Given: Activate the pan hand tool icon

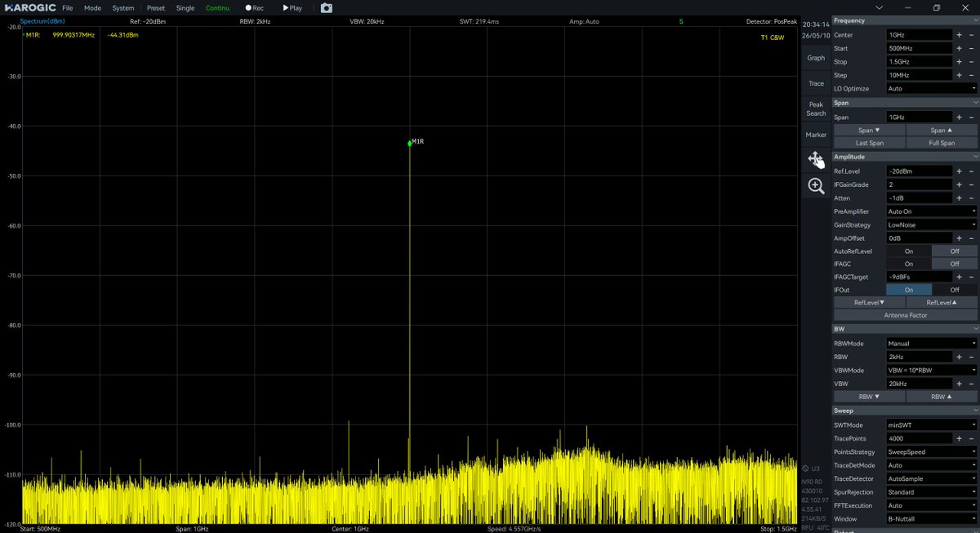Looking at the screenshot, I should tap(816, 159).
